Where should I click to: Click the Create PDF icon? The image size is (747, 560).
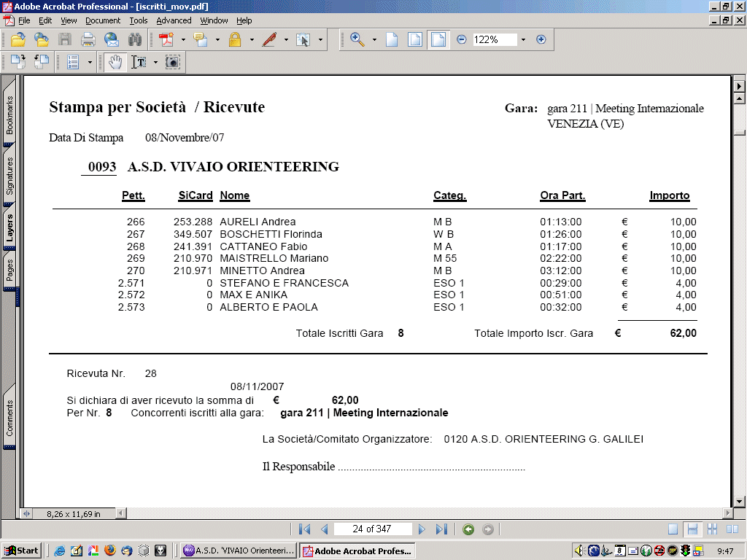click(166, 39)
